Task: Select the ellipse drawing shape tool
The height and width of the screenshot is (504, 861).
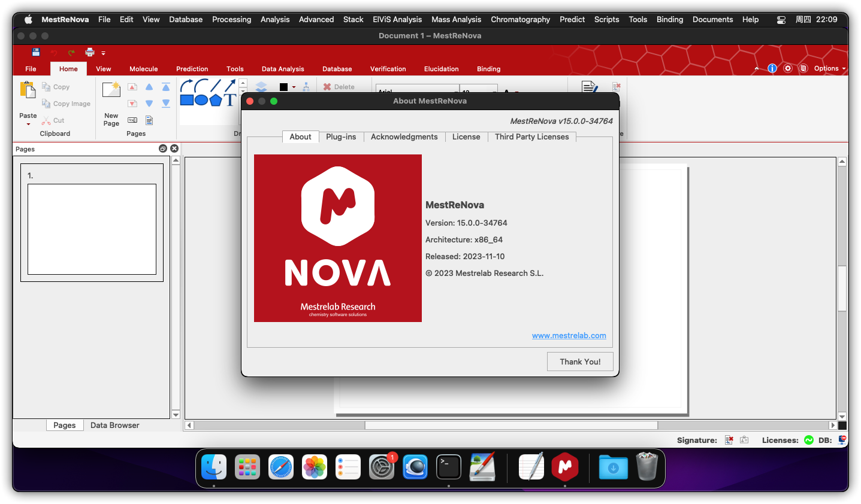Action: tap(201, 100)
